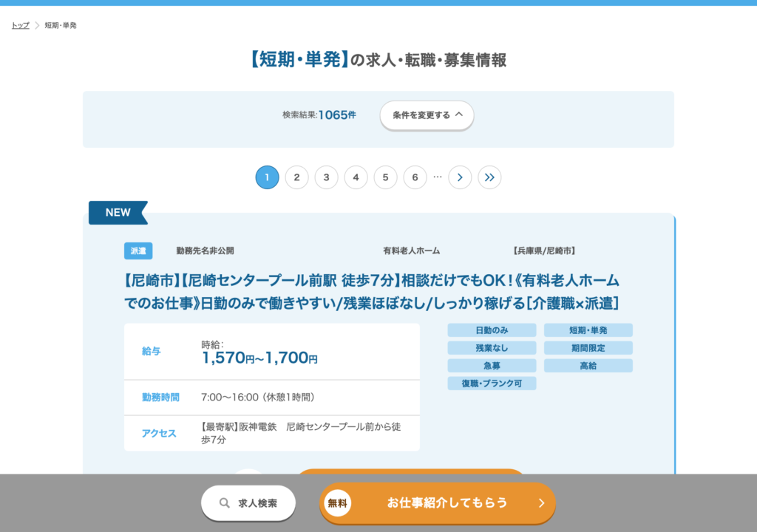Viewport: 757px width, 532px height.
Task: Click the アクセス row label
Action: pos(159,433)
